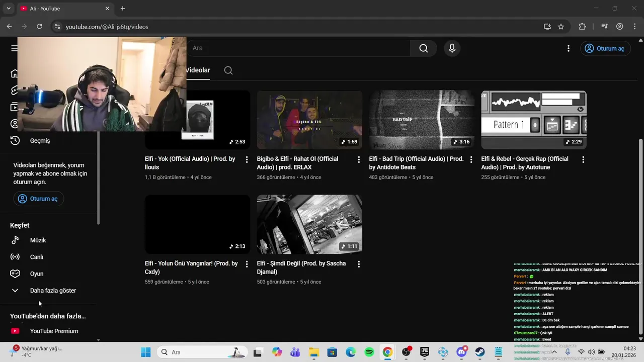The height and width of the screenshot is (362, 644).
Task: Open the hamburger guide menu icon
Action: (x=14, y=48)
